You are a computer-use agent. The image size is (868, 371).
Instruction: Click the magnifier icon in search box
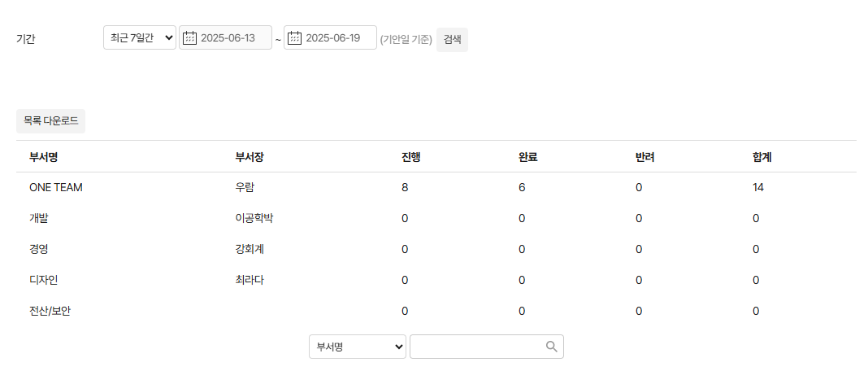[552, 347]
